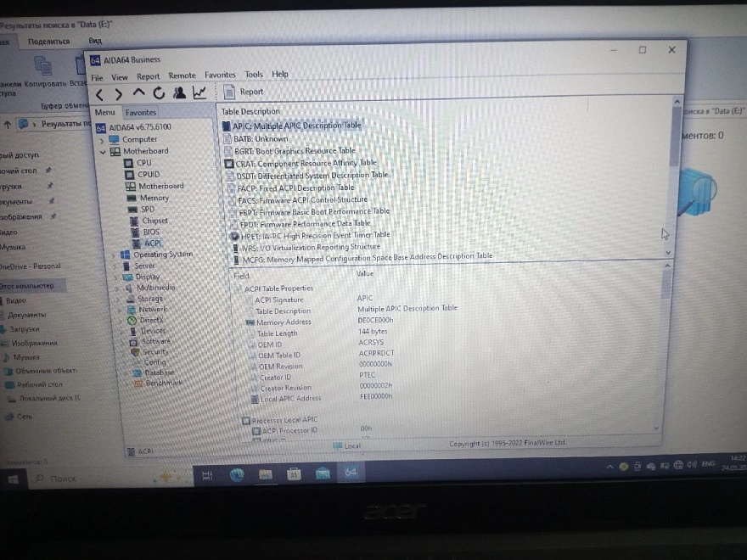The height and width of the screenshot is (560, 747).
Task: Open the Help menu
Action: 279,74
